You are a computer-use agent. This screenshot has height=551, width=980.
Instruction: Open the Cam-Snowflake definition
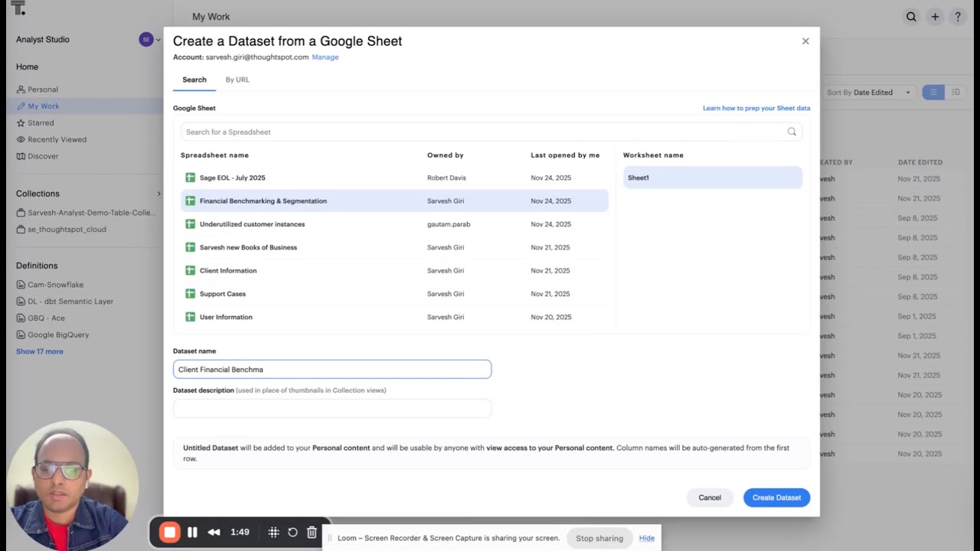55,285
